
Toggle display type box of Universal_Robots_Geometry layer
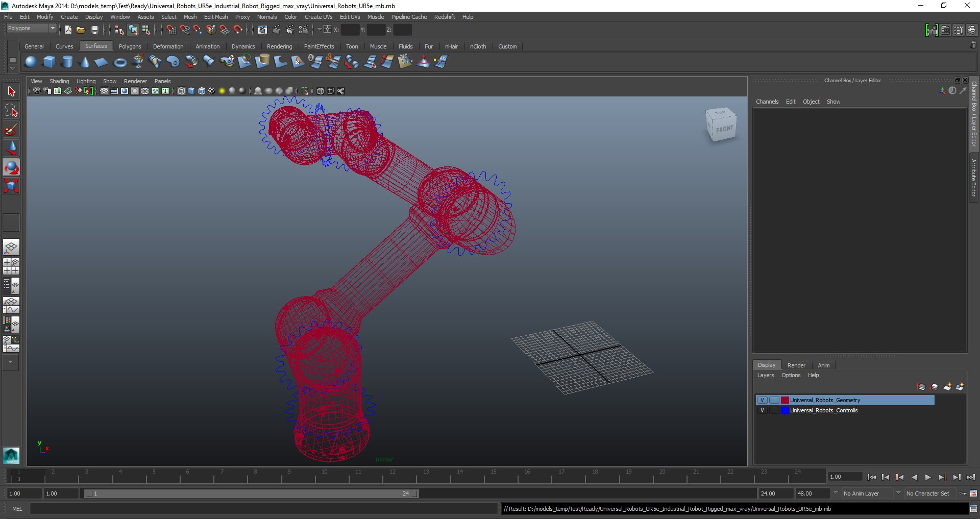click(774, 400)
